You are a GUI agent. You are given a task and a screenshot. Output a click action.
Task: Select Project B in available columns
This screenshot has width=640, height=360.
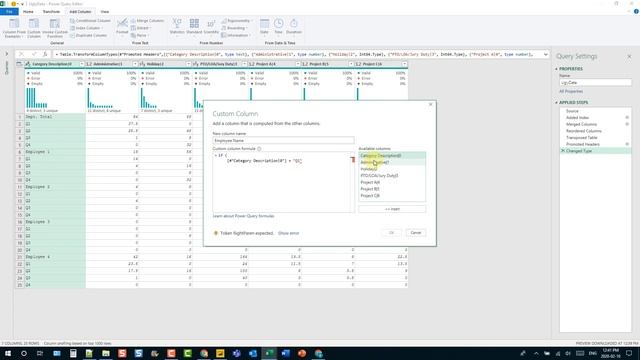(x=392, y=189)
